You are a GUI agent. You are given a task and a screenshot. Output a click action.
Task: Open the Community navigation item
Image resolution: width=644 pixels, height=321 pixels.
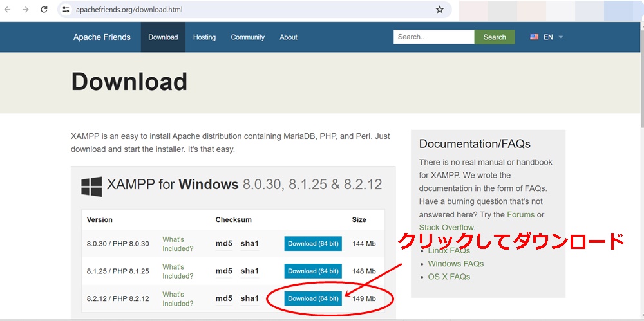coord(248,37)
